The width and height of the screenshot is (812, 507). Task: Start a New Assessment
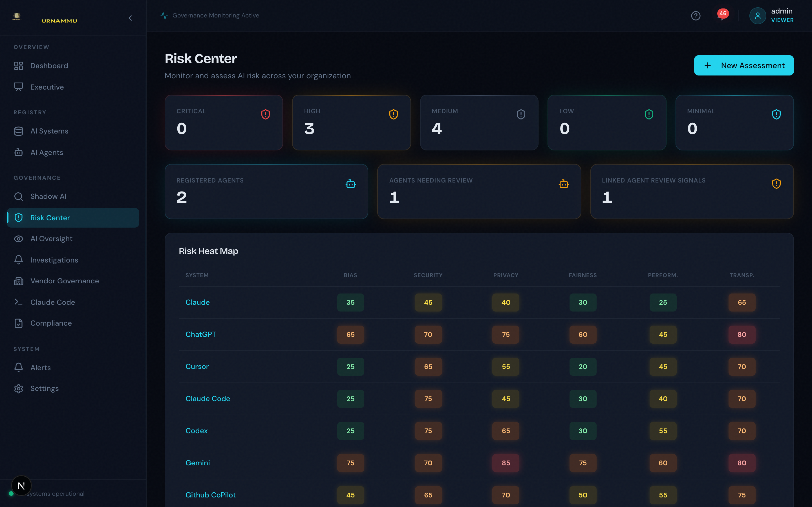click(743, 65)
